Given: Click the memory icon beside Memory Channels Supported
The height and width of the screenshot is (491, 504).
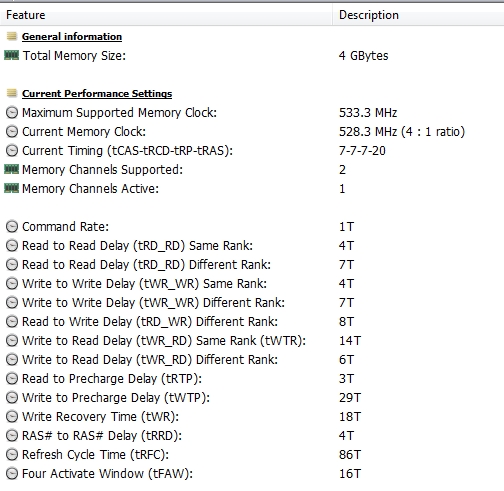Looking at the screenshot, I should click(x=12, y=169).
